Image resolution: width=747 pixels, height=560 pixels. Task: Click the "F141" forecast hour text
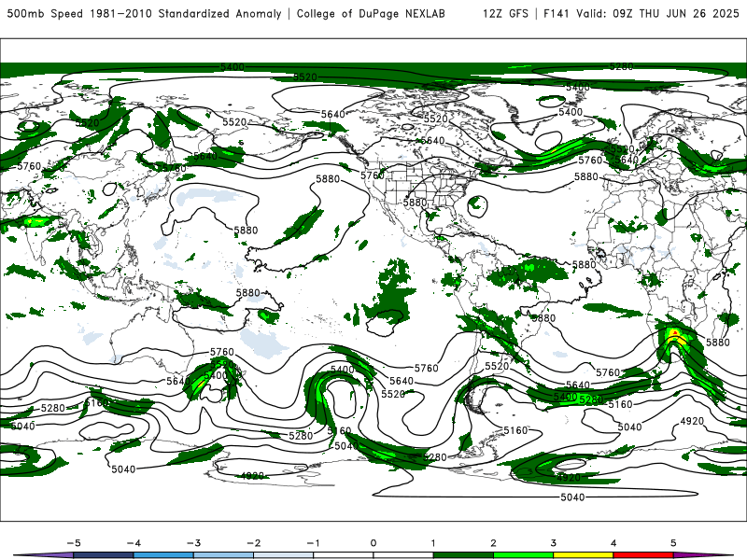pyautogui.click(x=557, y=13)
